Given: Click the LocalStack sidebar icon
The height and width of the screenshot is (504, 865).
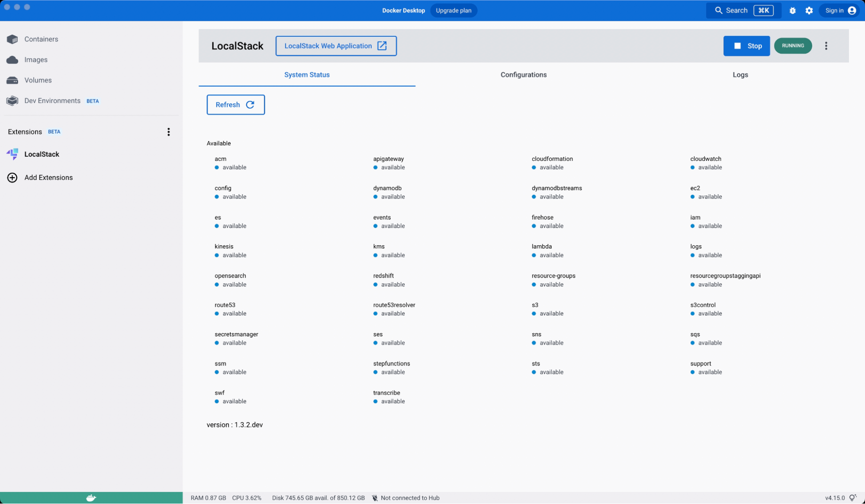Looking at the screenshot, I should click(13, 154).
